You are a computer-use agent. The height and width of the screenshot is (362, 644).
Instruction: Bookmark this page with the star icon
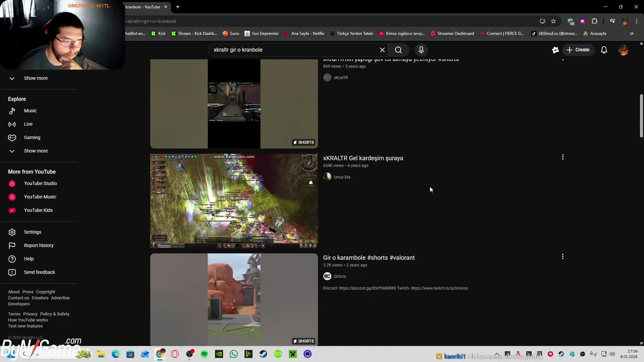pyautogui.click(x=553, y=21)
